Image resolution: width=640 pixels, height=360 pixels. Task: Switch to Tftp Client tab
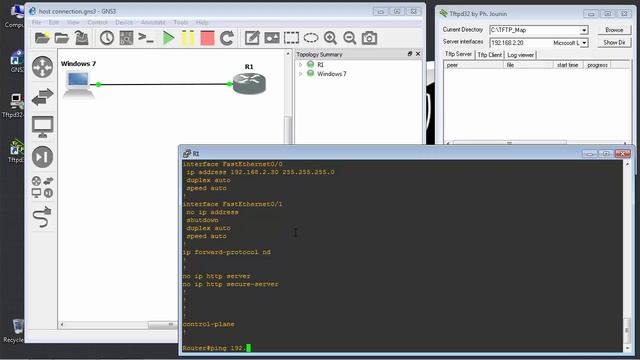[x=490, y=55]
